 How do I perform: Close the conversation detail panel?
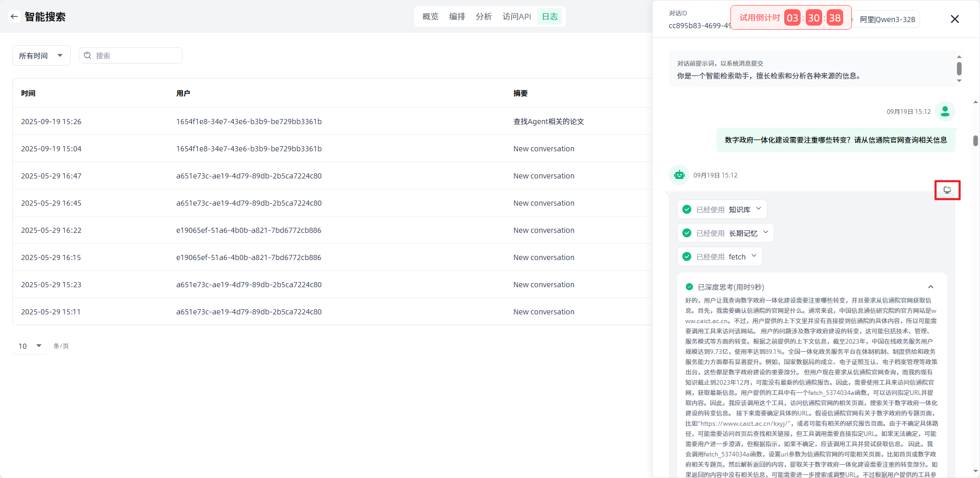(954, 19)
